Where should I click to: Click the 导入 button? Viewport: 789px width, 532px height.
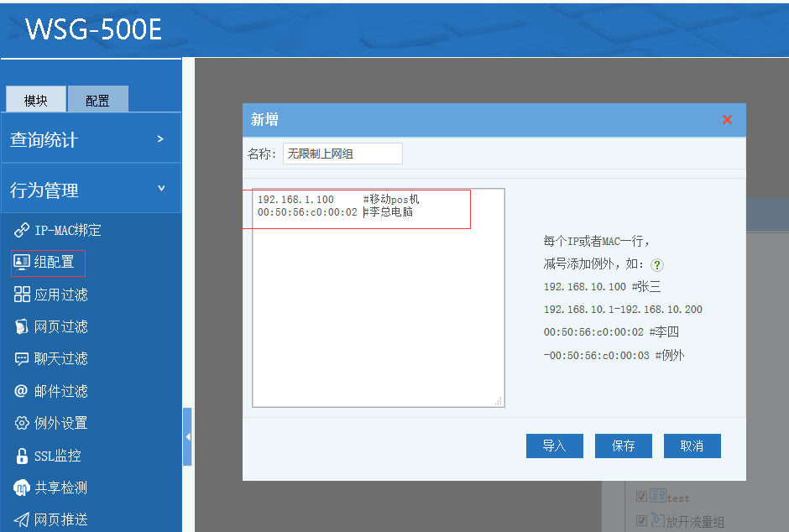coord(554,446)
